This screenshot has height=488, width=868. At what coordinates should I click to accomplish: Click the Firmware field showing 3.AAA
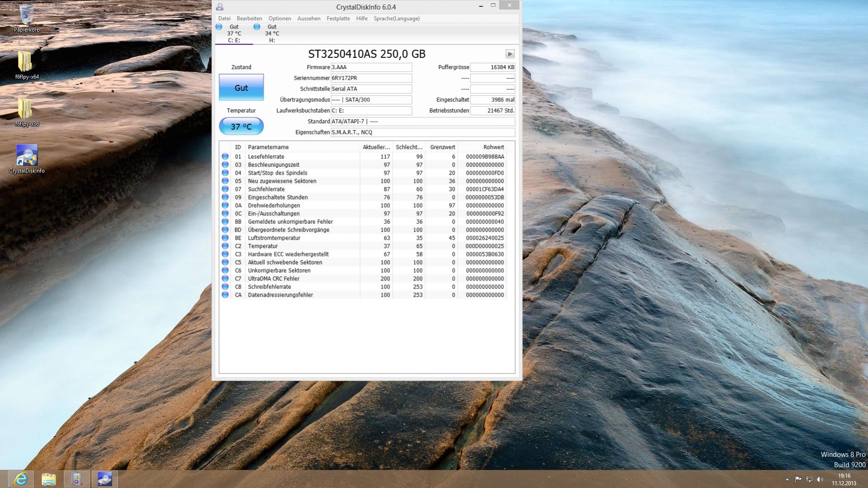(x=371, y=67)
